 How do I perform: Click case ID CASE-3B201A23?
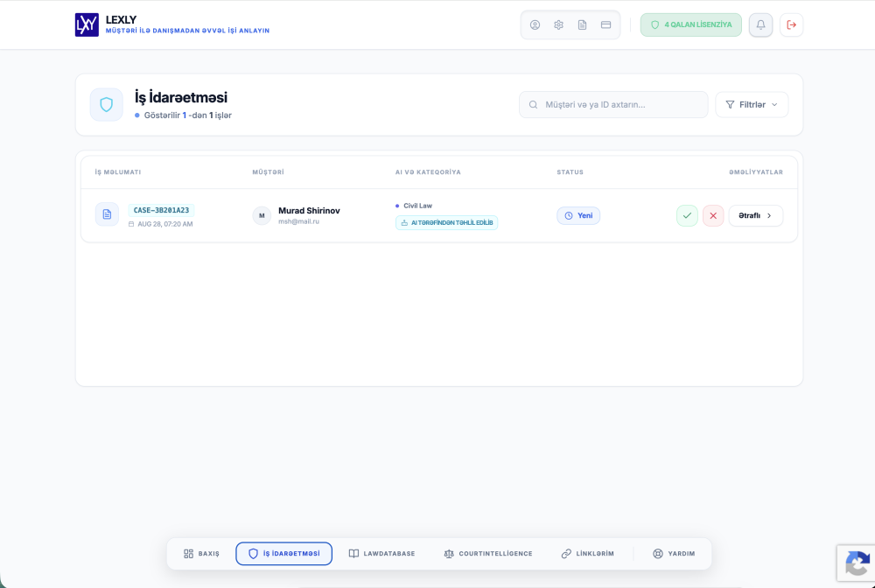pos(161,210)
